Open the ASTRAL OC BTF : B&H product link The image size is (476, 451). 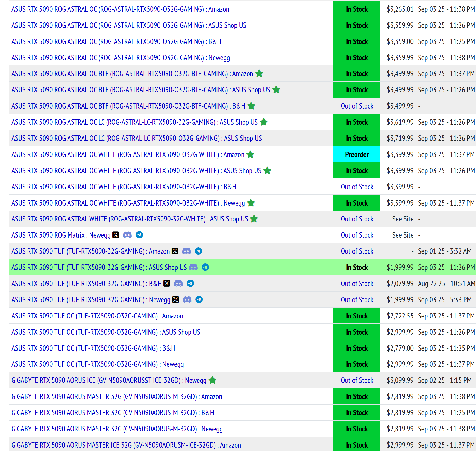click(x=128, y=106)
